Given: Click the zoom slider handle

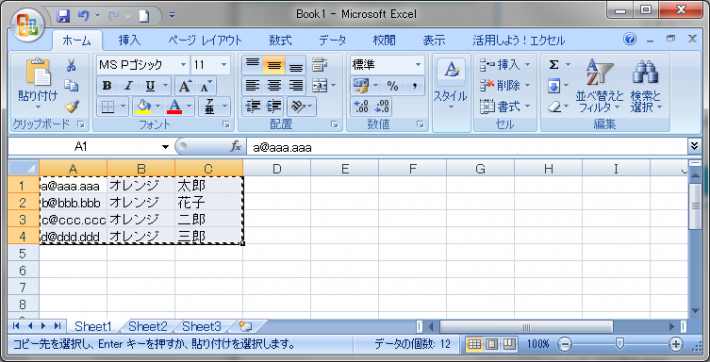Looking at the screenshot, I should [620, 344].
